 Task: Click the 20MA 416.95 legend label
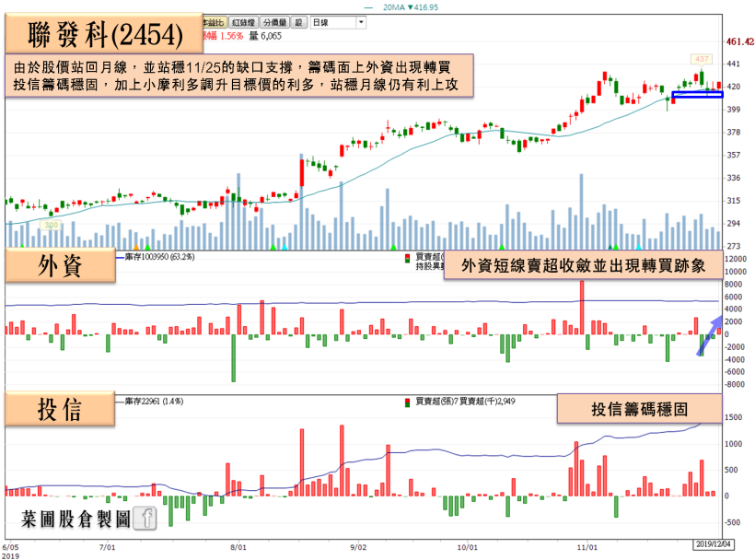click(x=411, y=7)
